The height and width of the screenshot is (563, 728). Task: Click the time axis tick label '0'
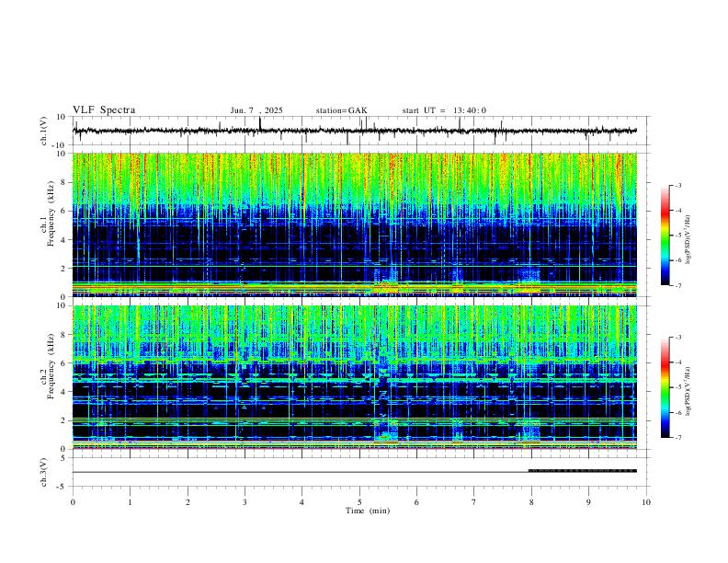point(73,502)
